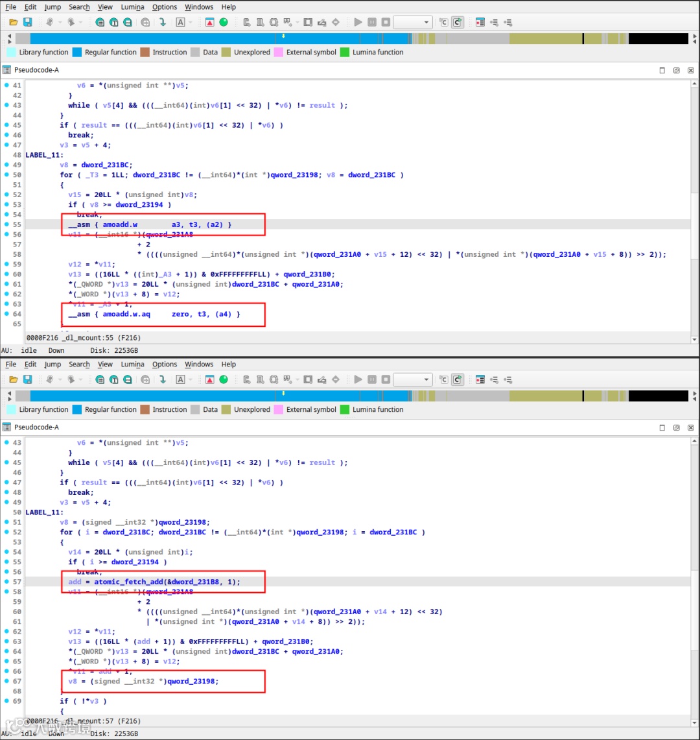
Task: Click the red triangle icon in bottom toolbar
Action: pyautogui.click(x=210, y=379)
